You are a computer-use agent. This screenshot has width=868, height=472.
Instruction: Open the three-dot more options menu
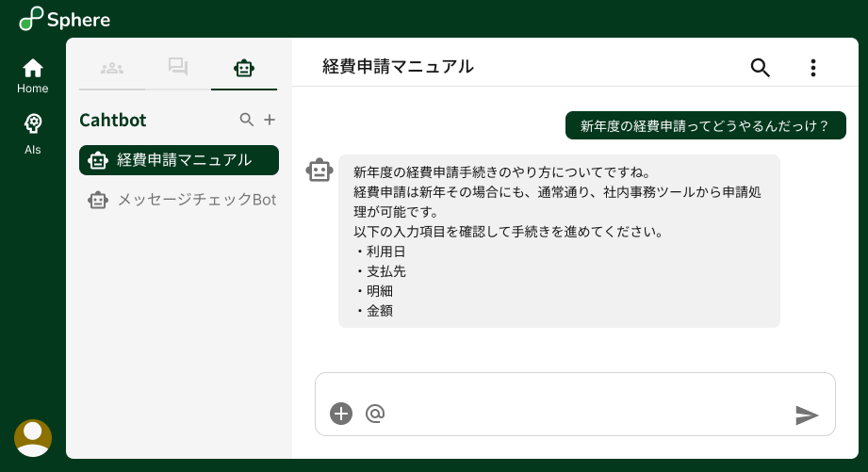[813, 67]
